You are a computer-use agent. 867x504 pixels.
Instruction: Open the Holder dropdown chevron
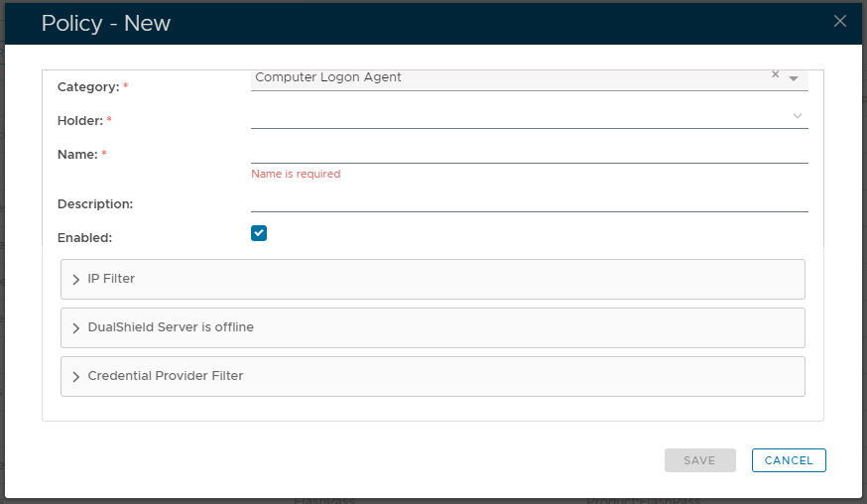coord(798,116)
